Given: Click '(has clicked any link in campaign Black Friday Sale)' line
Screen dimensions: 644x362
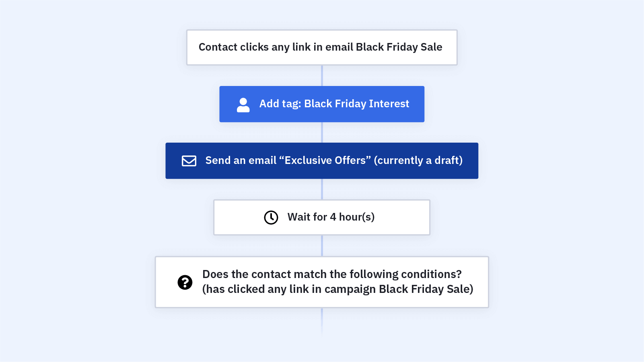Looking at the screenshot, I should click(337, 289).
